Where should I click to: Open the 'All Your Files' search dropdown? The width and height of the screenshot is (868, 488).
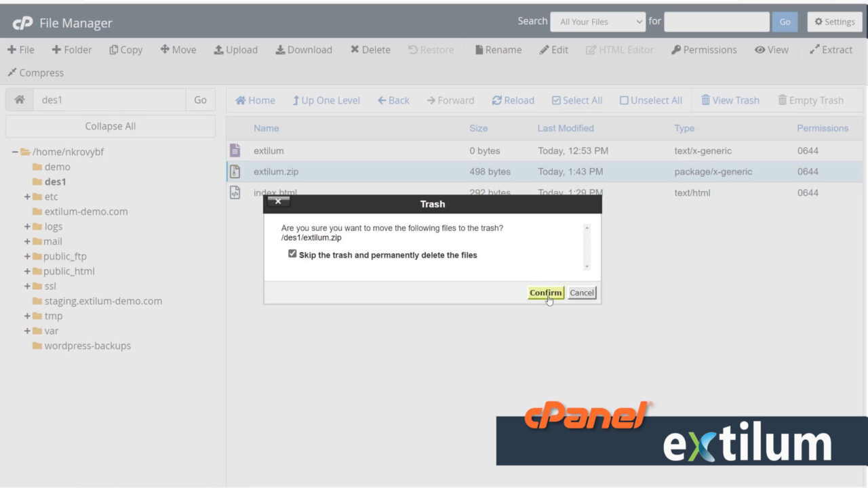597,21
